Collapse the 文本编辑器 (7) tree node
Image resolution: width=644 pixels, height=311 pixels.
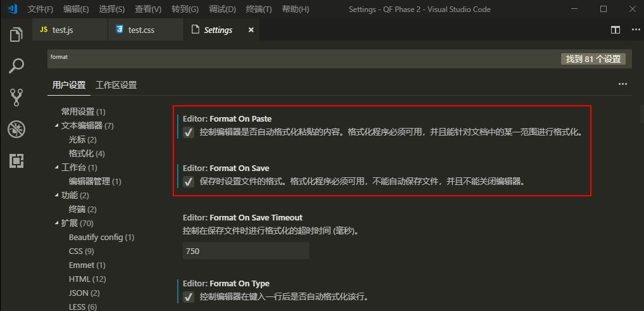coord(57,126)
